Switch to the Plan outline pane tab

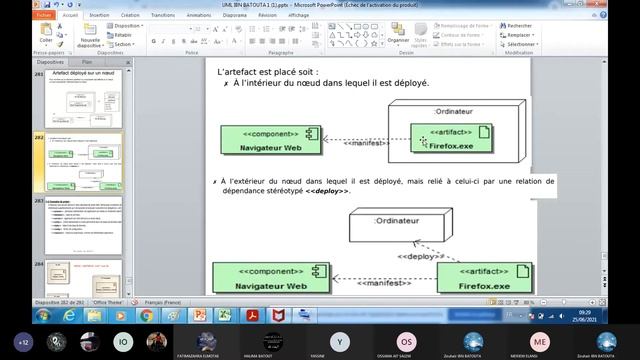pos(87,62)
